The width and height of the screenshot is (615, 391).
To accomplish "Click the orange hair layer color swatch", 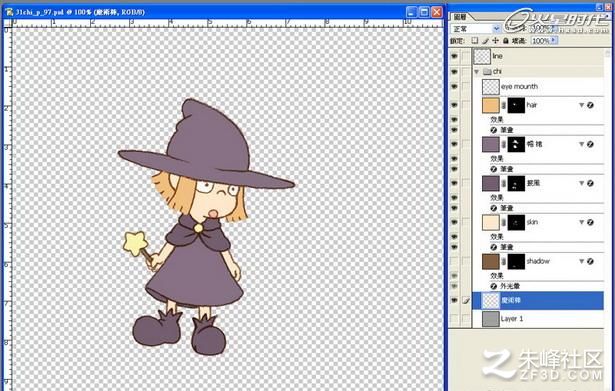I will 491,105.
